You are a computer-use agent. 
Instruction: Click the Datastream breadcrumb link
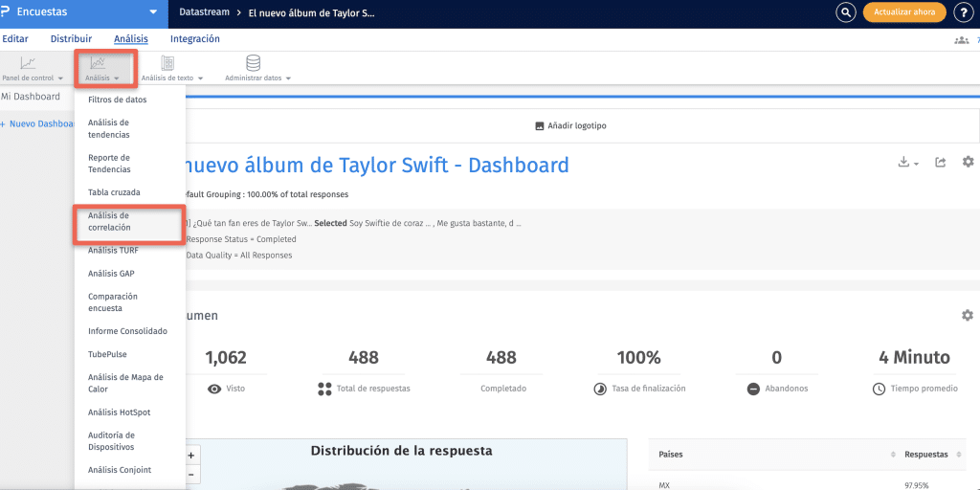pos(205,13)
